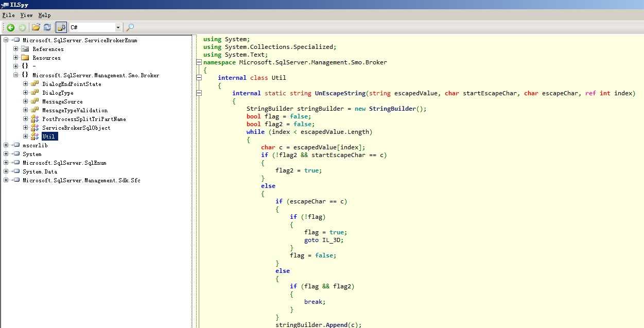This screenshot has width=644, height=328.
Task: Expand the Resources folder node
Action: 15,58
